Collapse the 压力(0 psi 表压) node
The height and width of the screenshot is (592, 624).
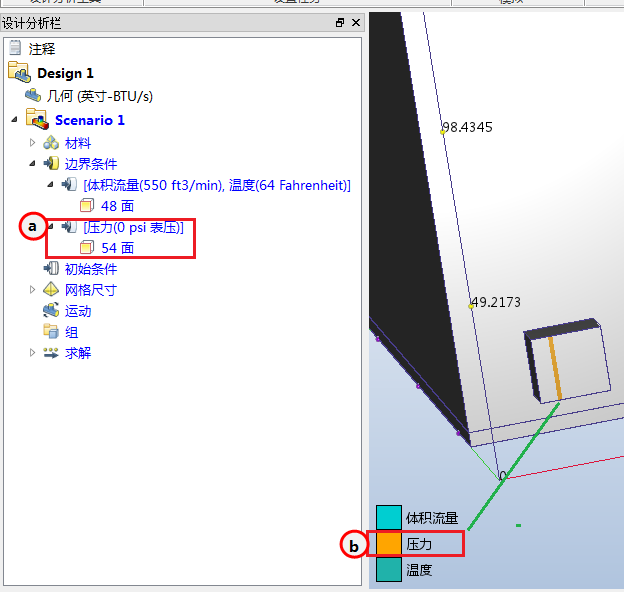[51, 227]
